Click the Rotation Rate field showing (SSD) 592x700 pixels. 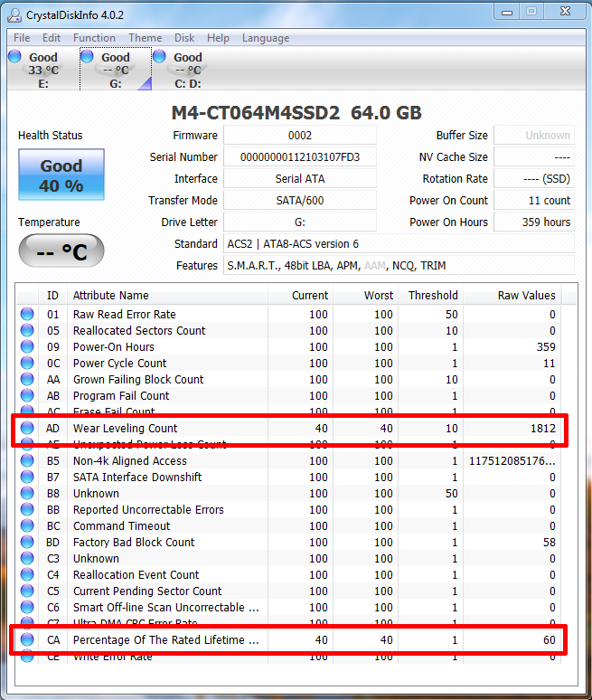(534, 178)
